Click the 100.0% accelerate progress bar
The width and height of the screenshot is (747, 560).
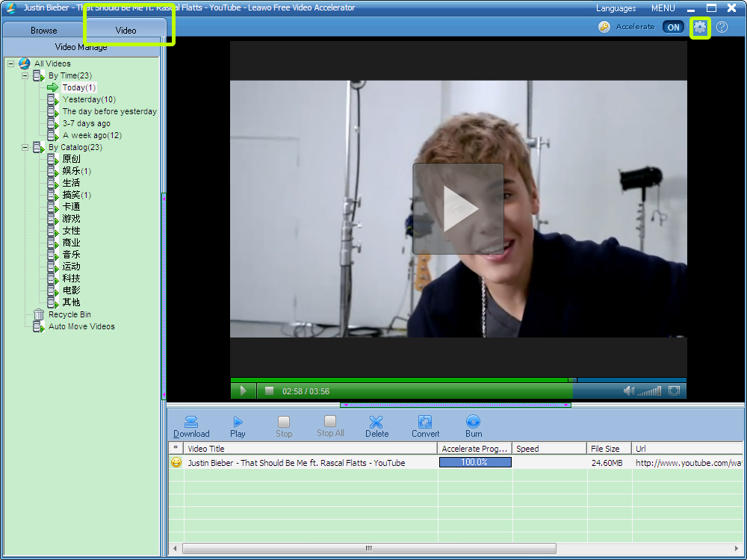pos(475,462)
